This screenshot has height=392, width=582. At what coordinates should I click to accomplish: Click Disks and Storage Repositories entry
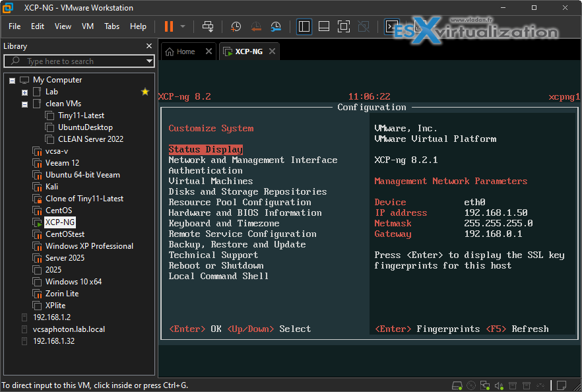[x=247, y=191]
